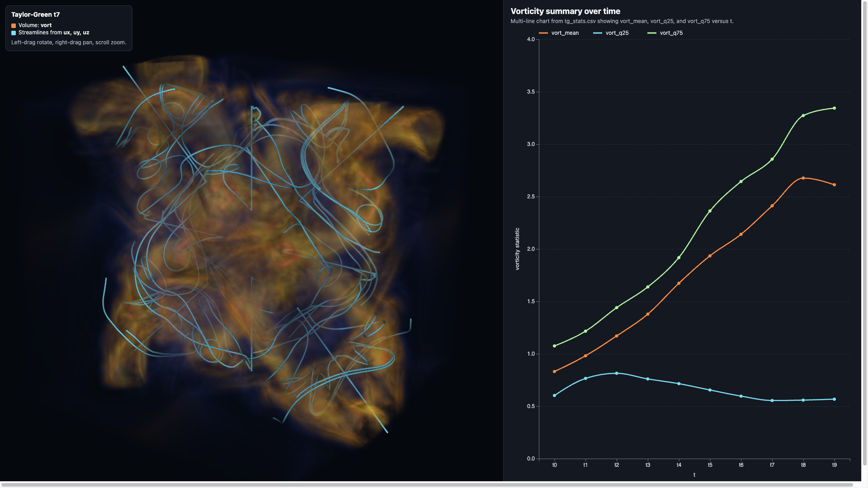Click the t7 x-axis label
Screen dimensions: 868x488
pyautogui.click(x=772, y=465)
